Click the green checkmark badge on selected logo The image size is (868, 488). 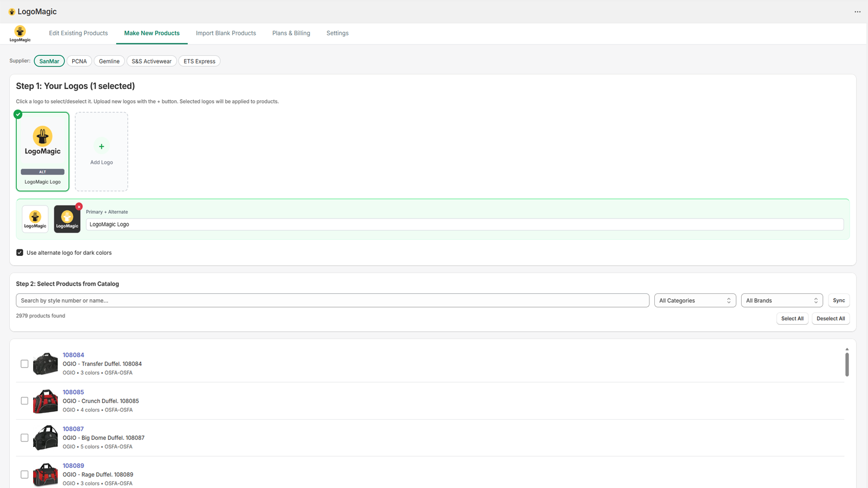coord(18,114)
